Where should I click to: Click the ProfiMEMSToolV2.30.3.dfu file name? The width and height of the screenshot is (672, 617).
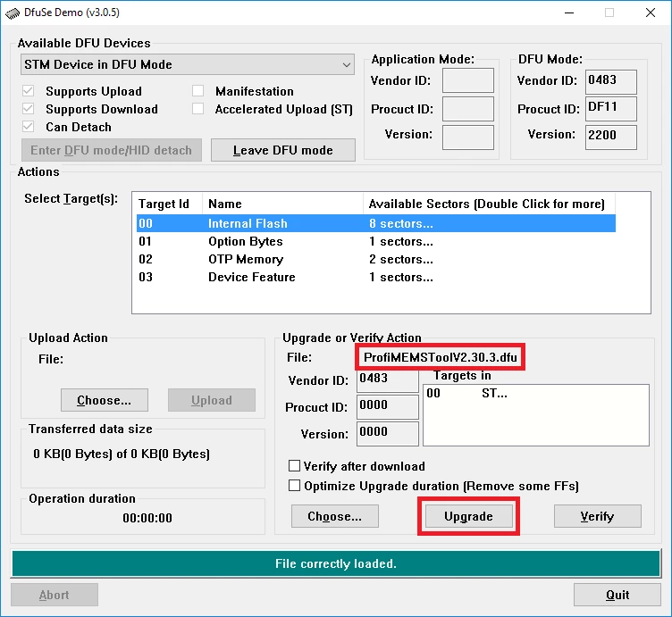pyautogui.click(x=441, y=357)
